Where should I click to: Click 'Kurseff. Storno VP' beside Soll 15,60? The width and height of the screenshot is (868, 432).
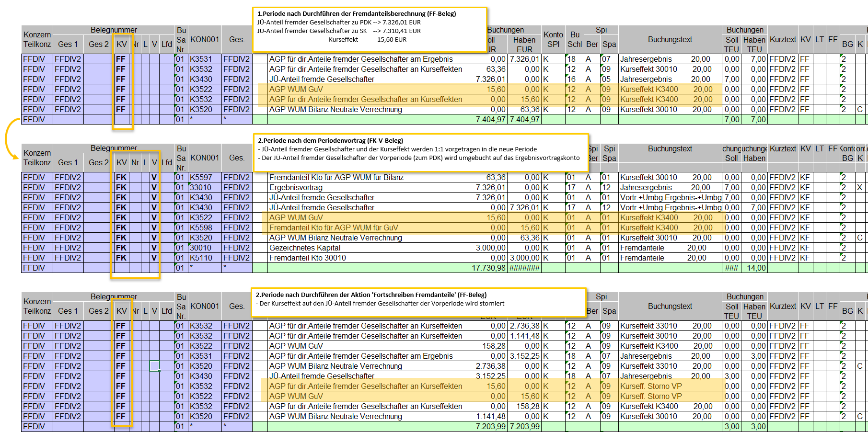670,386
